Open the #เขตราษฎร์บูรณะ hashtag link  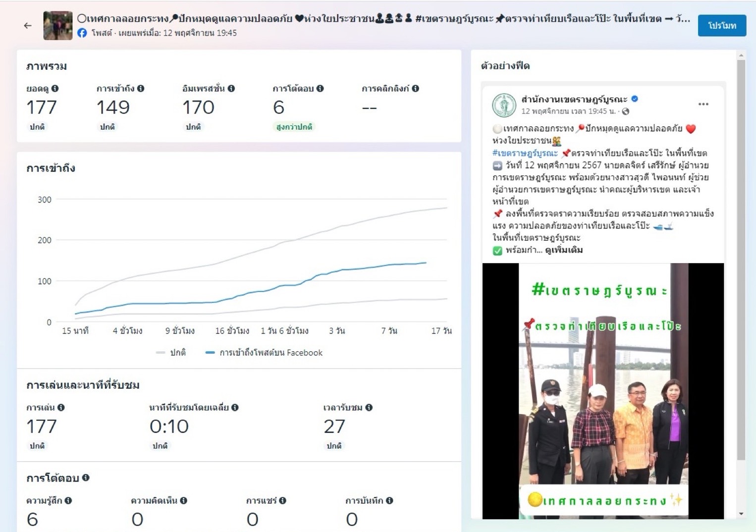pyautogui.click(x=525, y=153)
